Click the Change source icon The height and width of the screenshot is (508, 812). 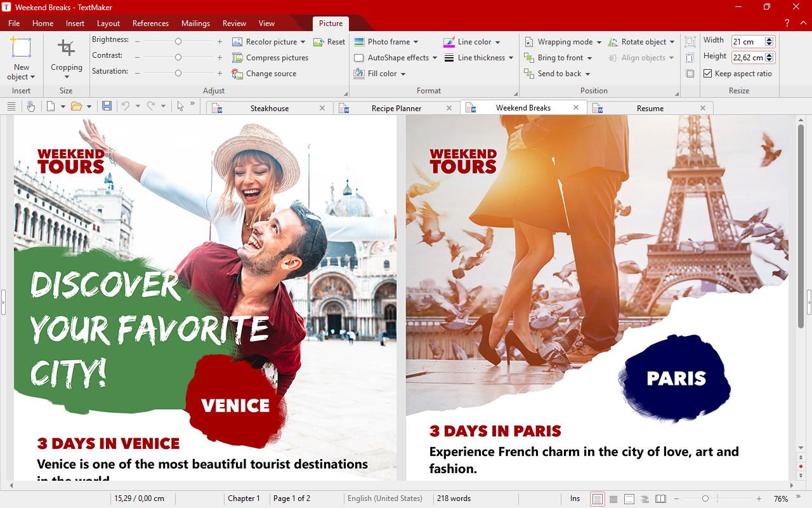[x=237, y=74]
